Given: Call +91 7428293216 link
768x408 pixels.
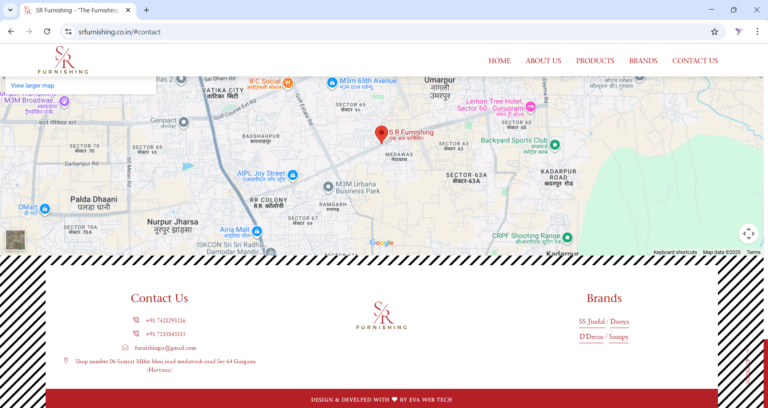Looking at the screenshot, I should [166, 320].
